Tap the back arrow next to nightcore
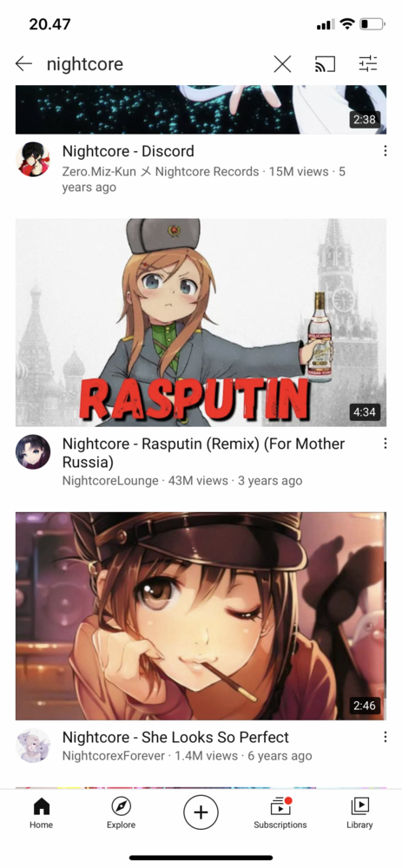 [23, 64]
